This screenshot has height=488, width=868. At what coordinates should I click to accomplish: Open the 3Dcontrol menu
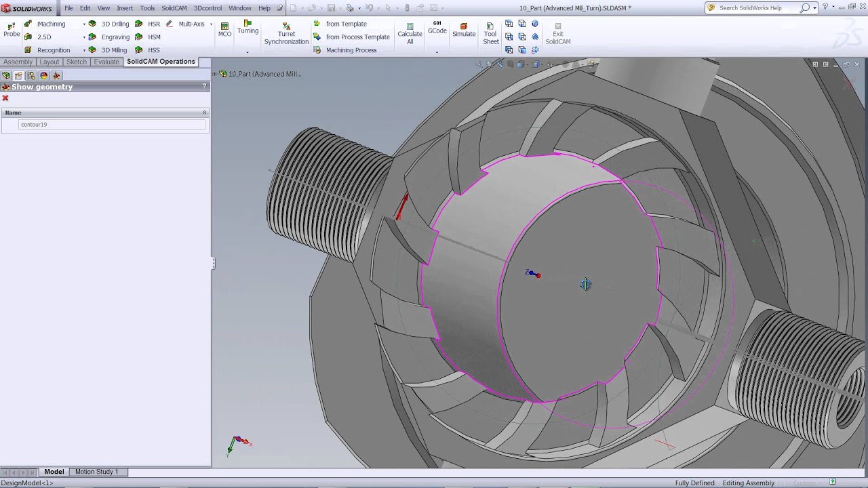tap(208, 8)
